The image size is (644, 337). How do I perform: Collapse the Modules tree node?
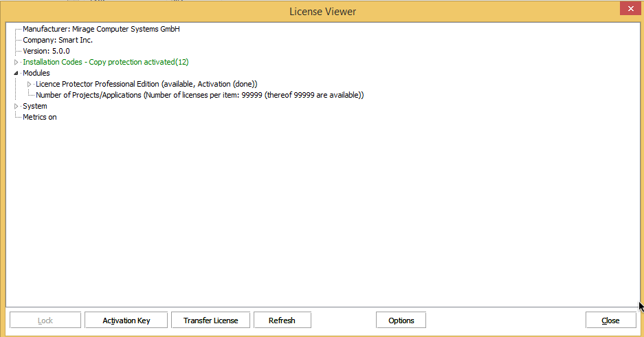click(x=16, y=73)
